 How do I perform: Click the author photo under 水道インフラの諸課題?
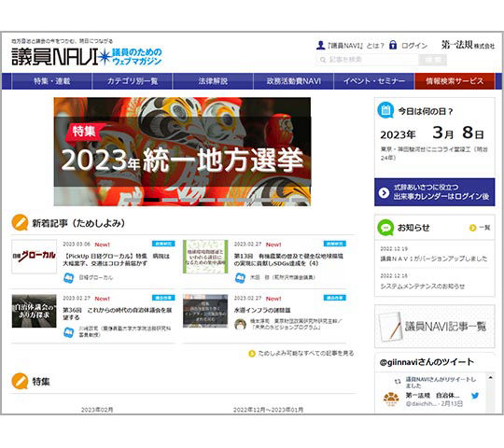pyautogui.click(x=240, y=324)
